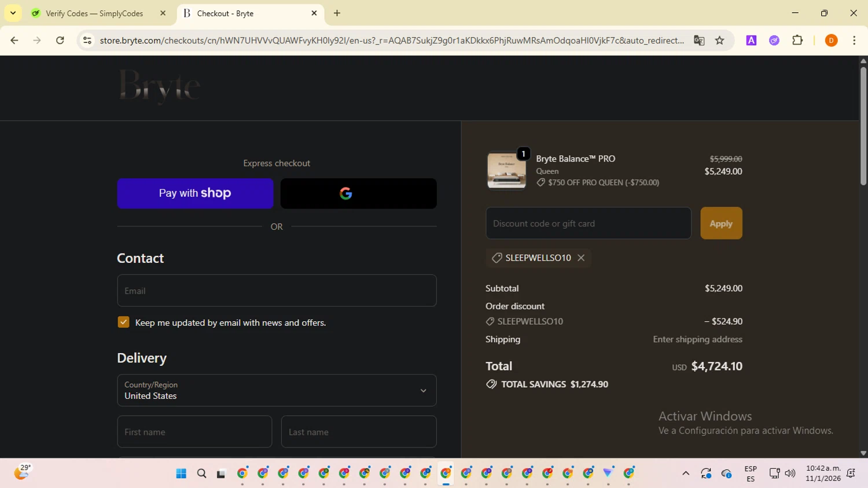Viewport: 868px width, 488px height.
Task: Click the Enter shipping address text
Action: point(697,339)
